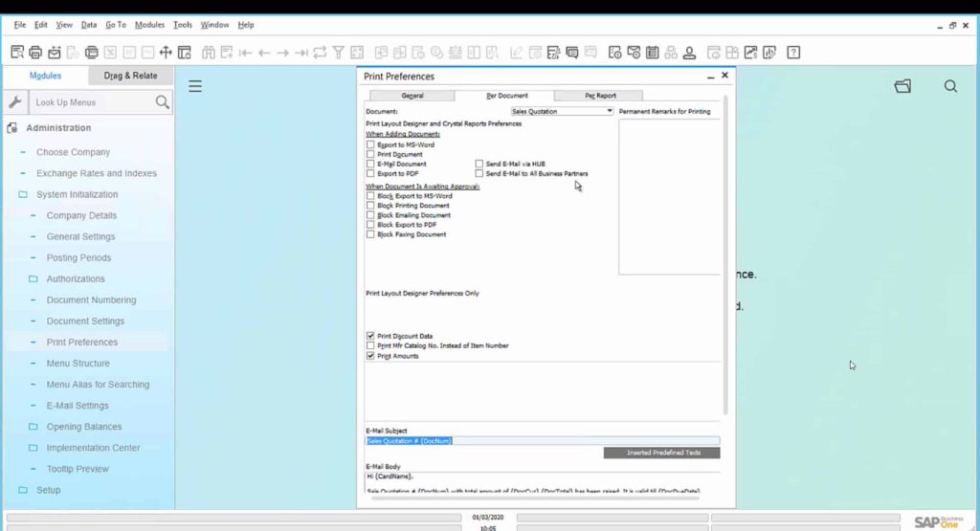
Task: Switch to the Per Report tab
Action: pyautogui.click(x=600, y=96)
